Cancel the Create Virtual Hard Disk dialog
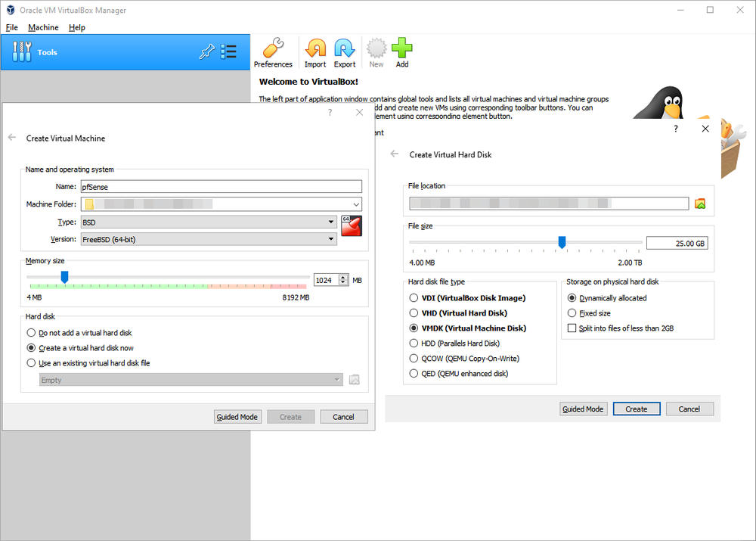This screenshot has width=756, height=541. pos(689,409)
